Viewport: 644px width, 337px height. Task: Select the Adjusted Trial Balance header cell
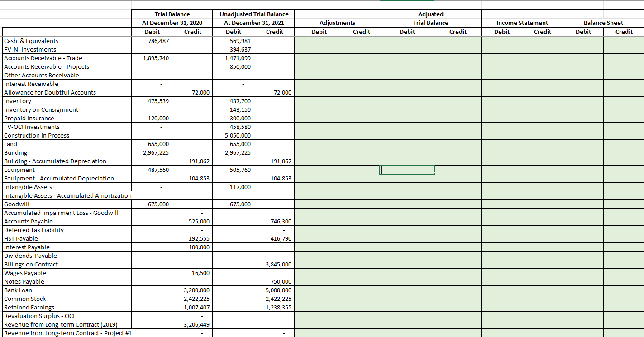pos(430,18)
